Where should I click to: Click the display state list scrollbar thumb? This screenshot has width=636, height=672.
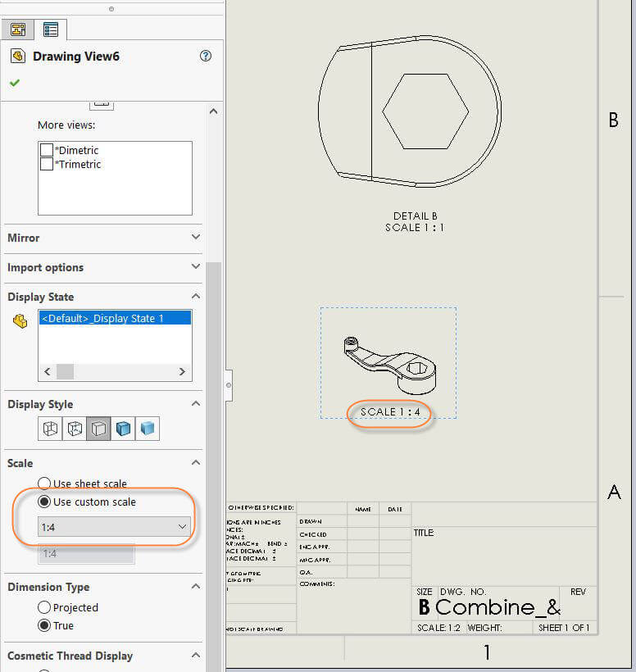click(65, 371)
